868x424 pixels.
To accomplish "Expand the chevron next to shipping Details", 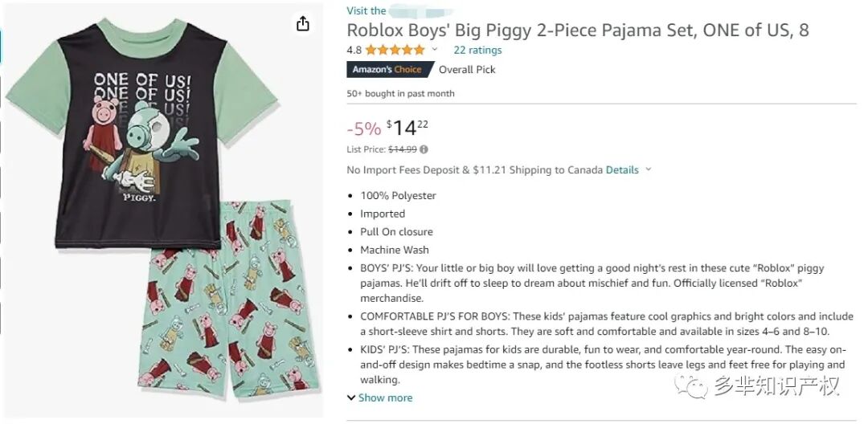I will [x=649, y=169].
